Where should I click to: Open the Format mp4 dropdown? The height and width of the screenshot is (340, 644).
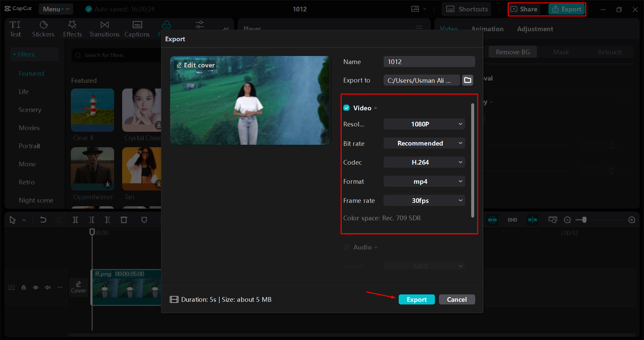(424, 182)
